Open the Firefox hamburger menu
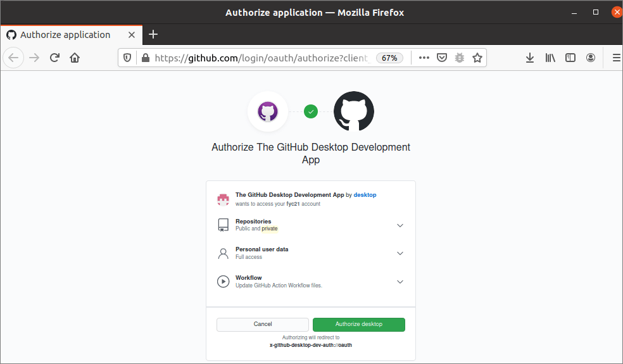Screen dimensions: 623x364 coord(616,58)
